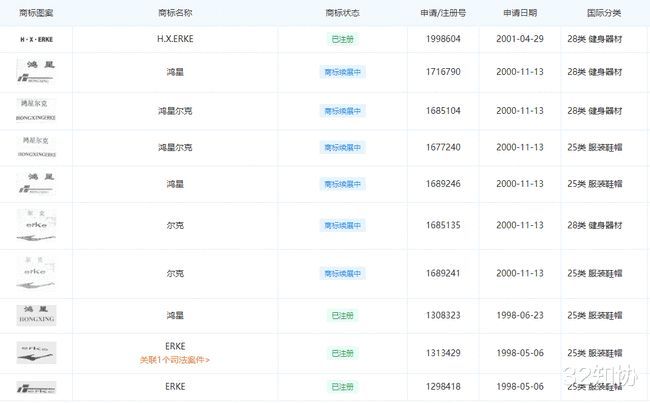Screen dimensions: 650x403
Task: Open the trademark image in row 1298418
Action: coord(36,387)
